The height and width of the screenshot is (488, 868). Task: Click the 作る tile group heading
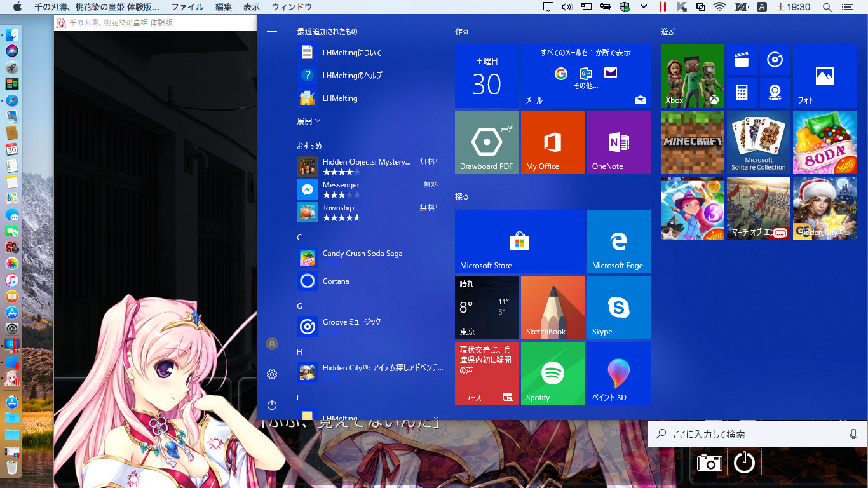coord(462,31)
